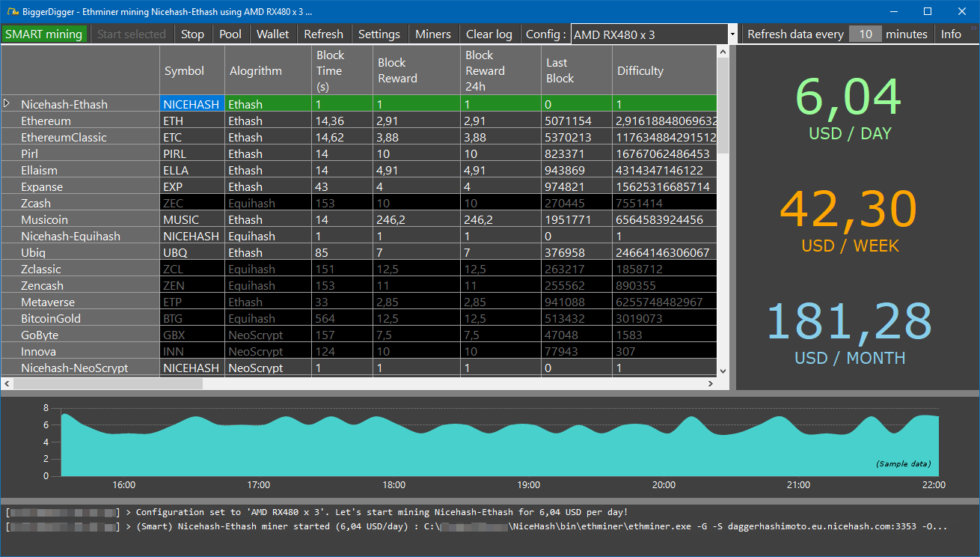Click the BiggerDigger app icon in title bar

click(x=13, y=12)
